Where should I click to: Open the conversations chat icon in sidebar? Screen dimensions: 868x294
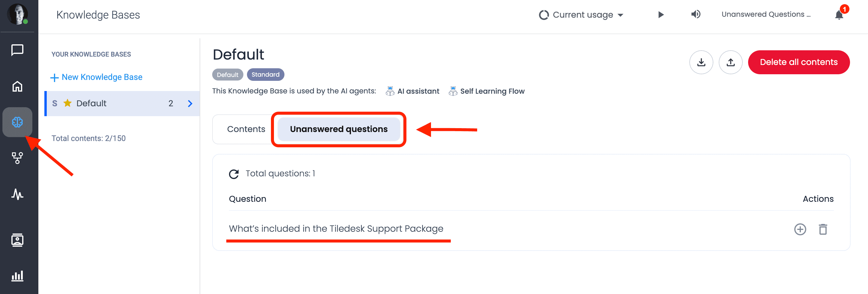(17, 50)
